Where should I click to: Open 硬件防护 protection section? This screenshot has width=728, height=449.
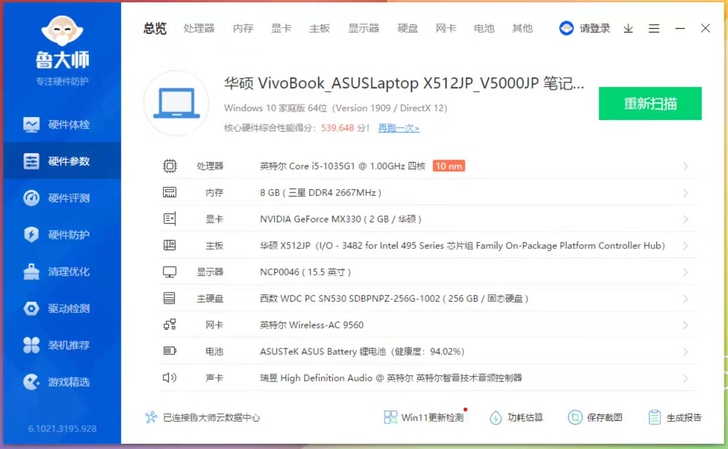pyautogui.click(x=62, y=234)
